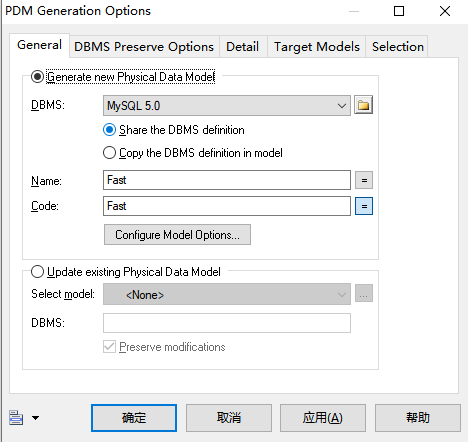Open the Target Models tab
Screen dimensions: 468x442
tap(317, 47)
